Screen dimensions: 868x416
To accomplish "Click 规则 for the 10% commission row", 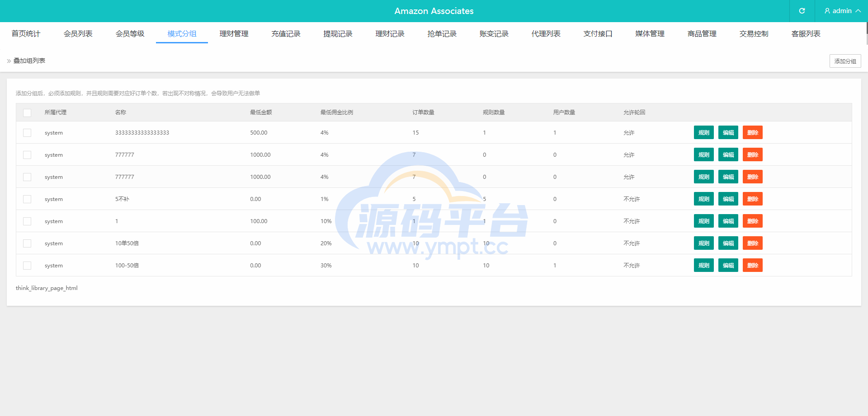I will [704, 221].
